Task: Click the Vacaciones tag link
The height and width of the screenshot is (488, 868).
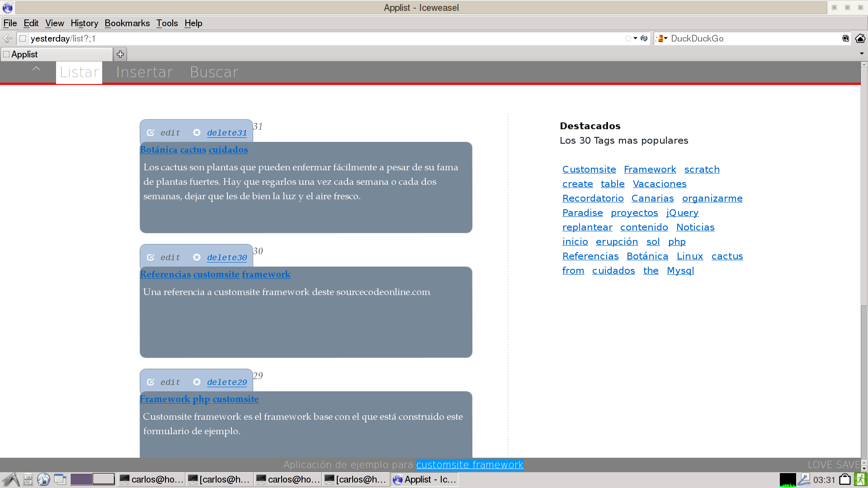Action: click(660, 184)
